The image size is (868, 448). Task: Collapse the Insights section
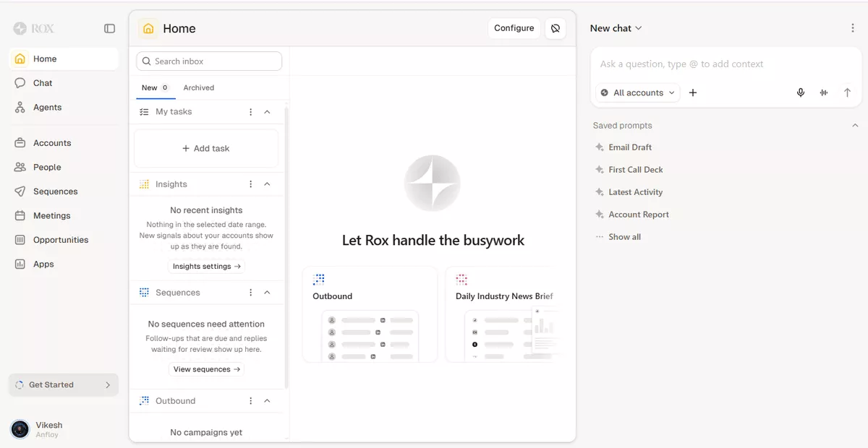coord(267,184)
